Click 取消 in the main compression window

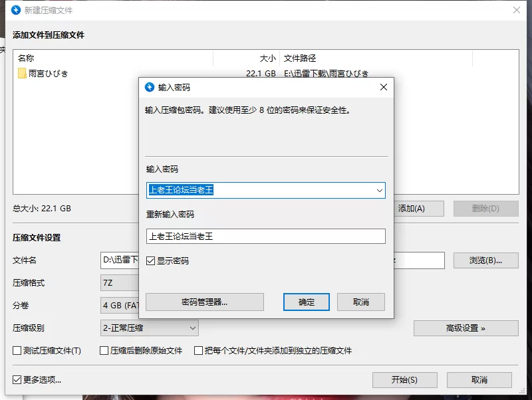479,380
